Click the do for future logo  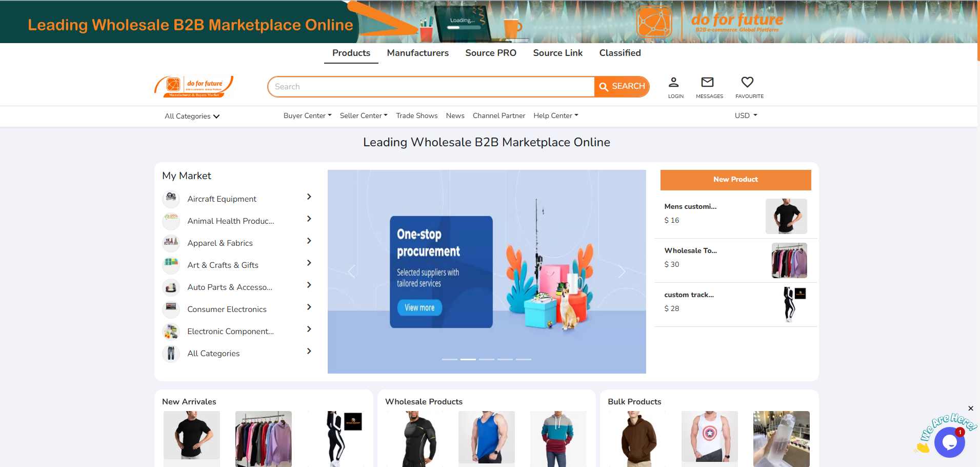194,86
